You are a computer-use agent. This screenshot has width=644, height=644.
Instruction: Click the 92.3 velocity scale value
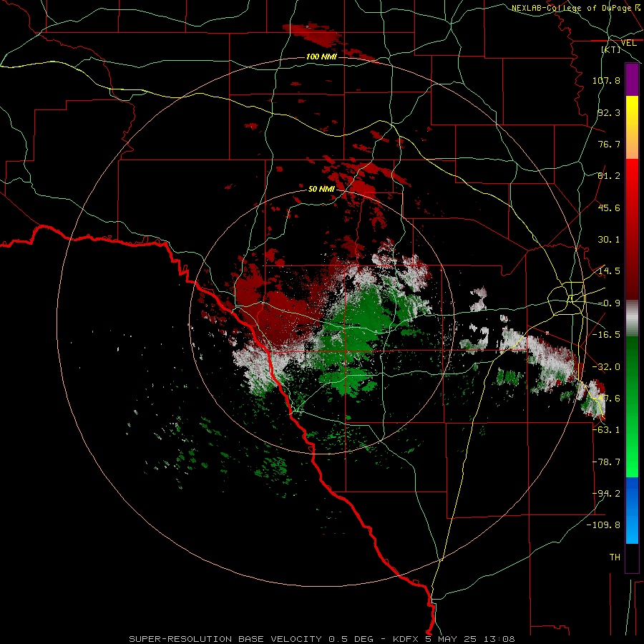coord(609,112)
